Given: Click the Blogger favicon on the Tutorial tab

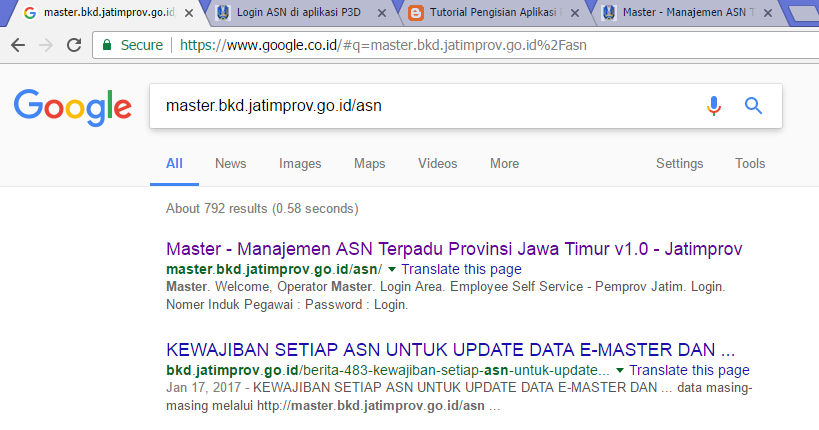Looking at the screenshot, I should coord(416,13).
